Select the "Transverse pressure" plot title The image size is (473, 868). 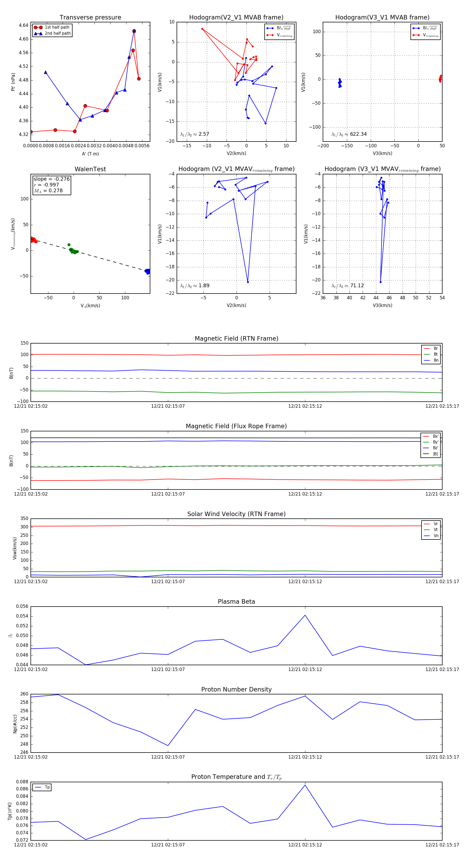click(x=90, y=18)
